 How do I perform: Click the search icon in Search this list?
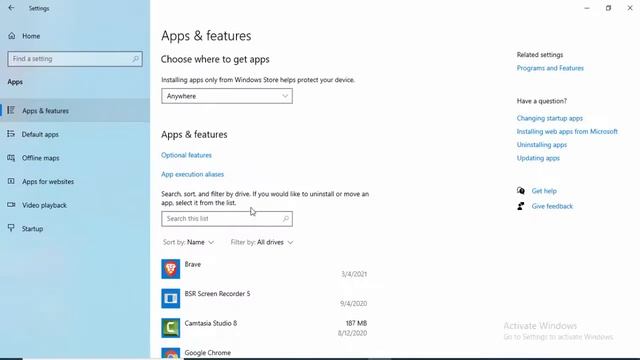click(286, 219)
